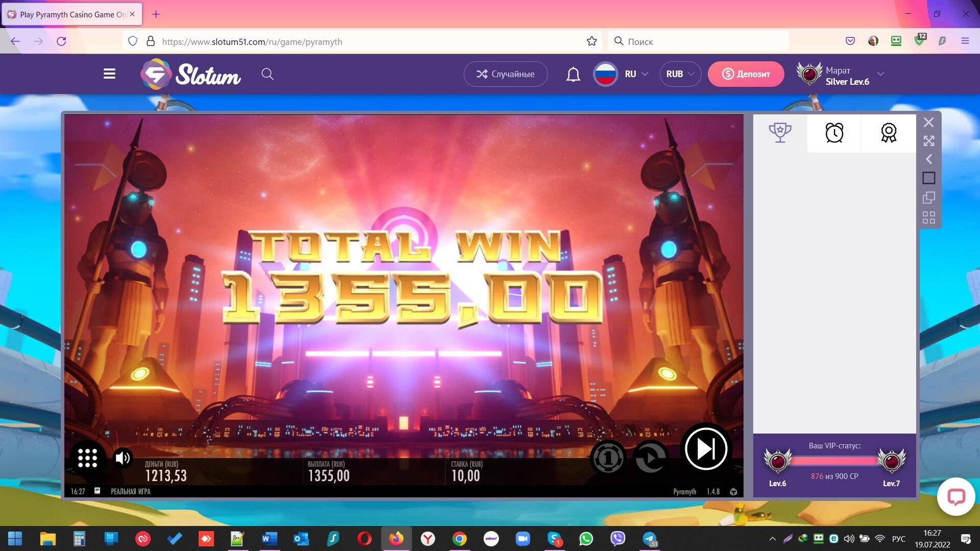980x551 pixels.
Task: Switch to the alarm clock tab
Action: click(x=834, y=133)
